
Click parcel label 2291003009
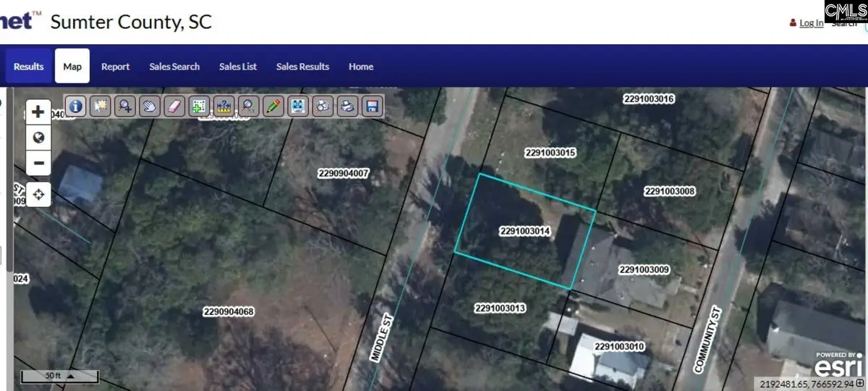click(x=644, y=269)
